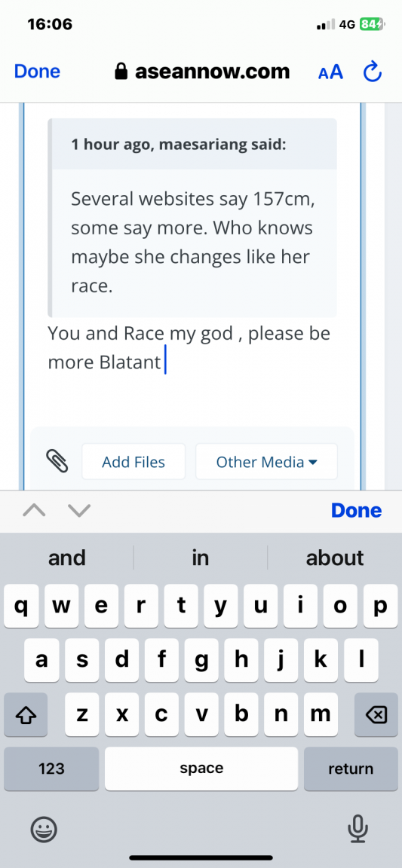Dismiss keyboard with blue Done button

tap(356, 510)
